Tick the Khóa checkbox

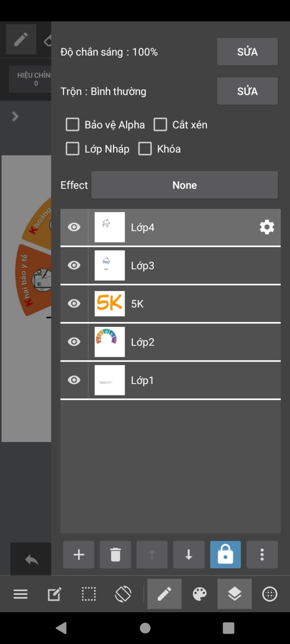click(x=145, y=149)
